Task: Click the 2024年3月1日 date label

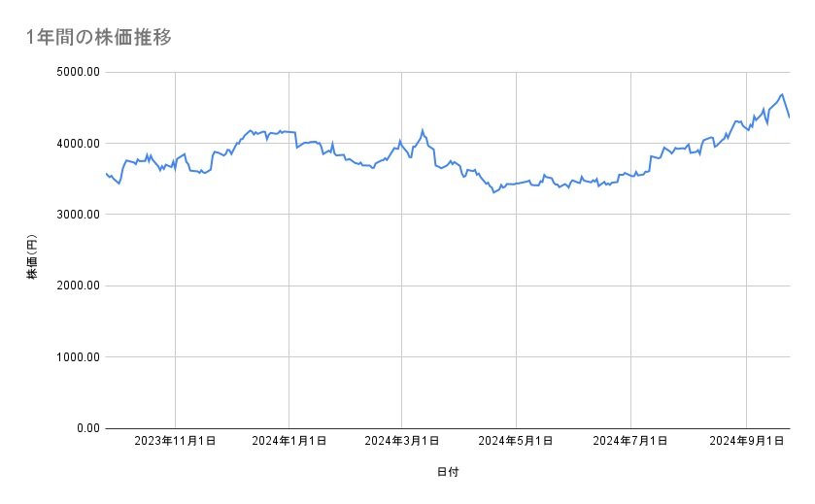Action: (x=402, y=441)
